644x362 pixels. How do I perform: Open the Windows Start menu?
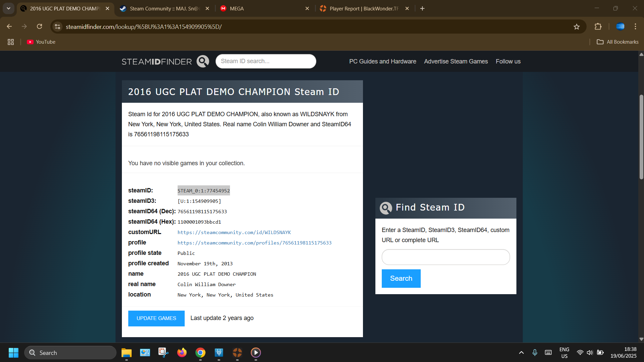pos(13,353)
